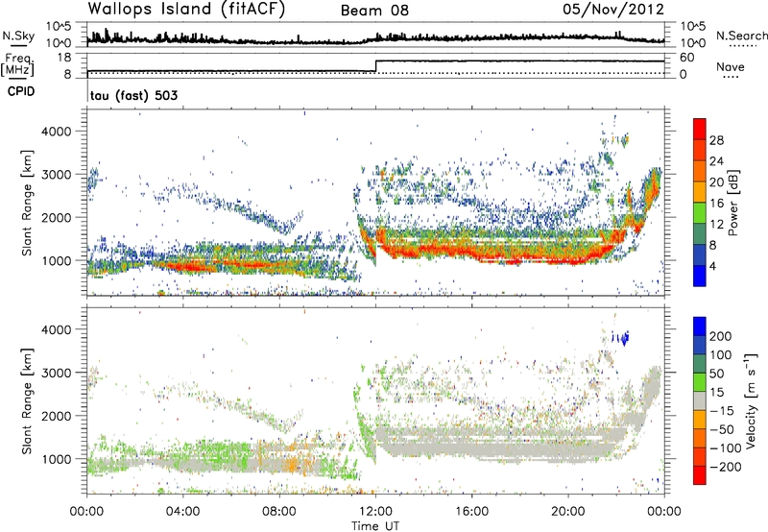Click the '28' Power colorbar value
Image resolution: width=768 pixels, height=532 pixels.
(716, 140)
